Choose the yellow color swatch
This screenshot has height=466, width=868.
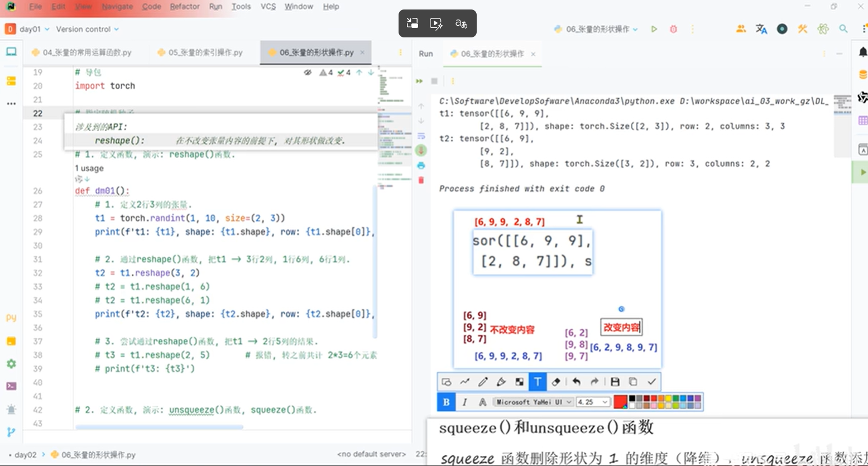(x=668, y=398)
